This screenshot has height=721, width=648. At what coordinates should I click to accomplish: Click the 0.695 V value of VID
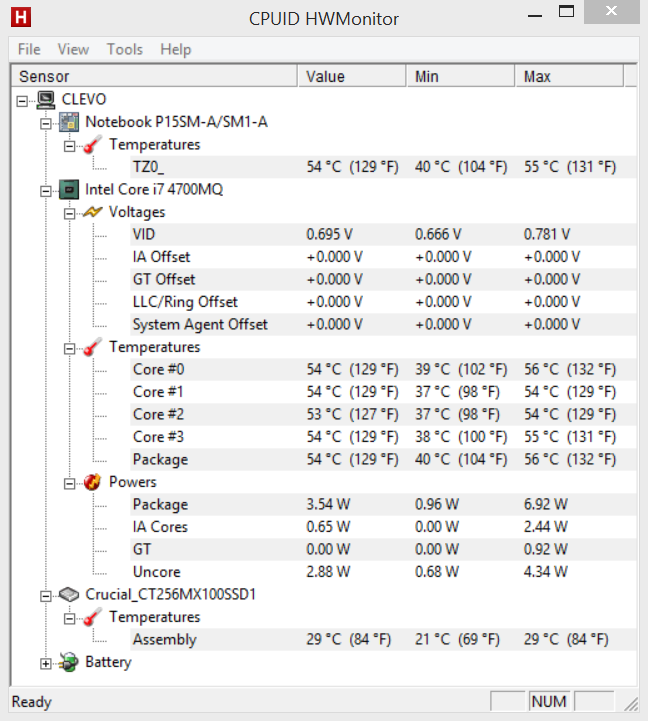(329, 235)
